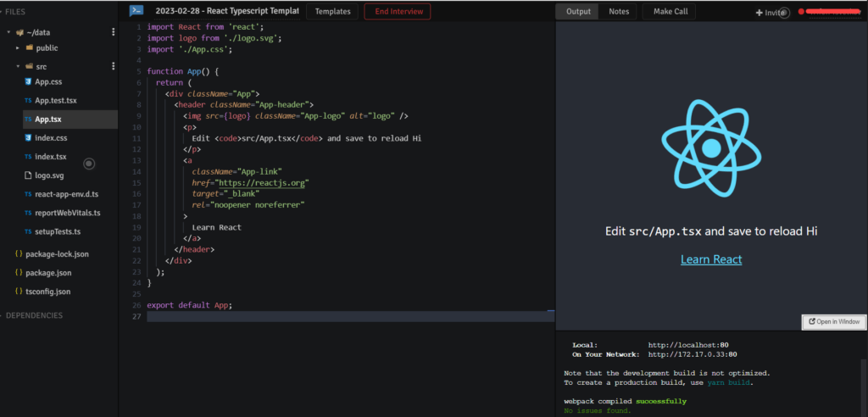
Task: Click 'webpack compiled successfully' terminal line
Action: pyautogui.click(x=625, y=401)
